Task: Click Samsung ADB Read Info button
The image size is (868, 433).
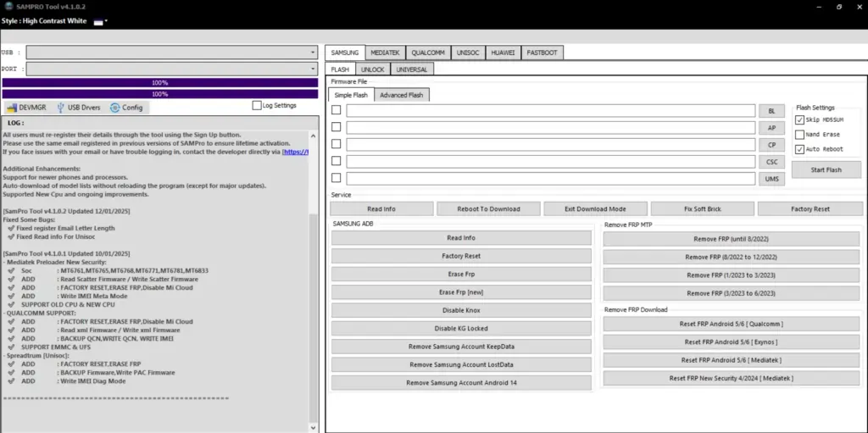Action: coord(461,238)
